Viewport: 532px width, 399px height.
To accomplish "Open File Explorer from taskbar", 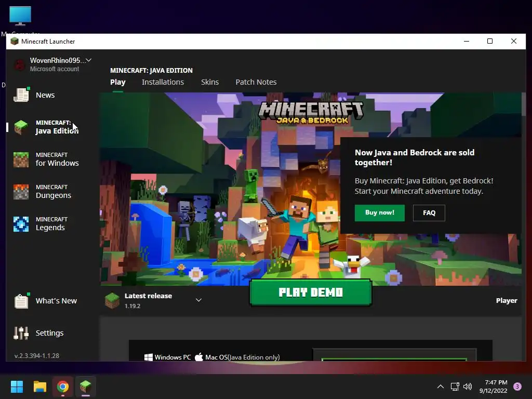I will 39,387.
